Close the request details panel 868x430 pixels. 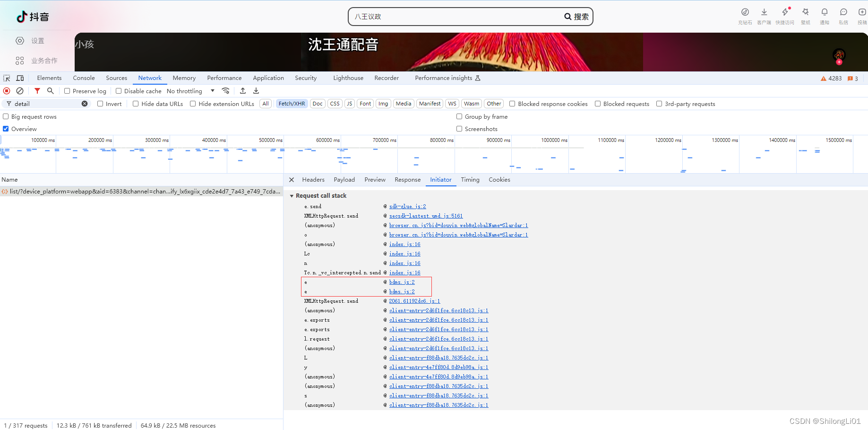tap(292, 180)
